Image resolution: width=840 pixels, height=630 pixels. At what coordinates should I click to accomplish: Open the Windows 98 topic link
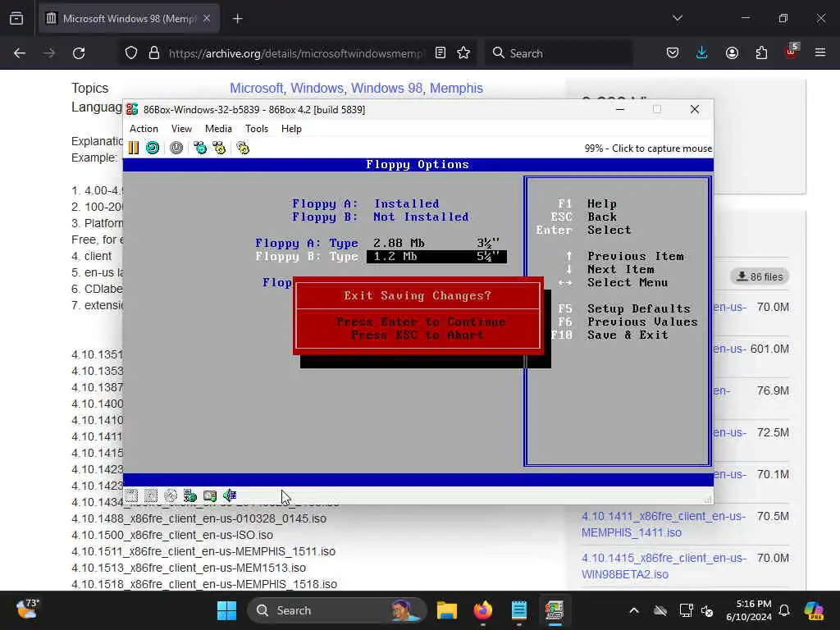pos(387,88)
